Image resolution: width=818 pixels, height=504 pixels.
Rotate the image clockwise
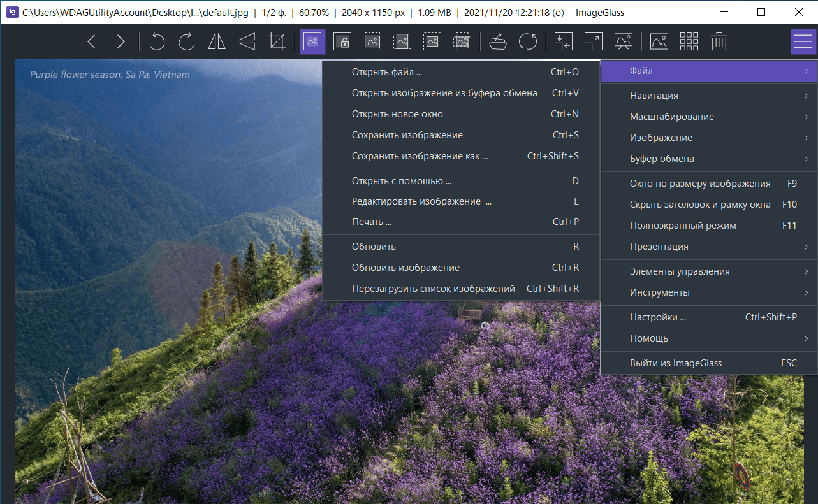187,42
